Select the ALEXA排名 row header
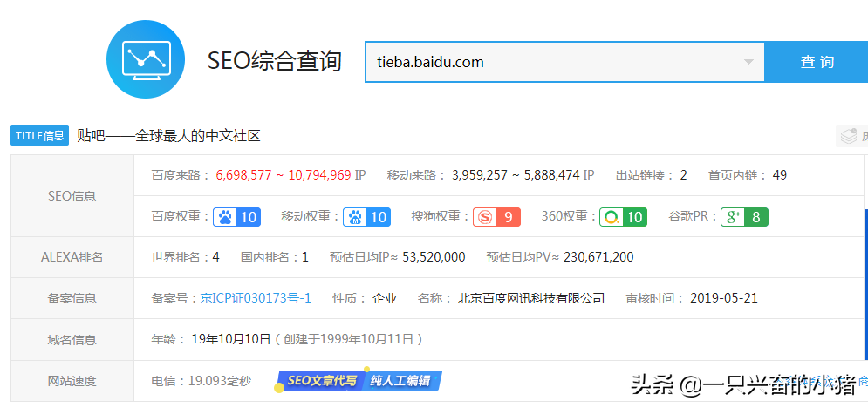 (x=72, y=257)
